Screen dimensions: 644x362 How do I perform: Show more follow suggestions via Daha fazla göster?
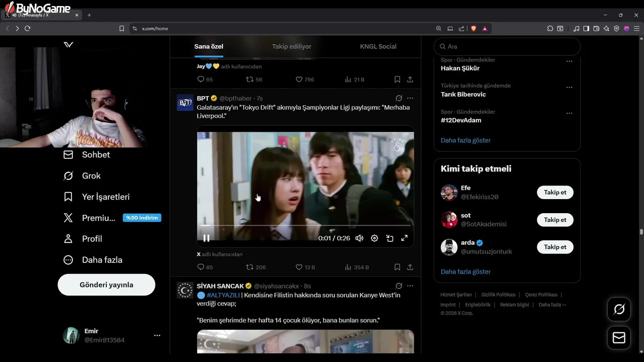point(466,271)
